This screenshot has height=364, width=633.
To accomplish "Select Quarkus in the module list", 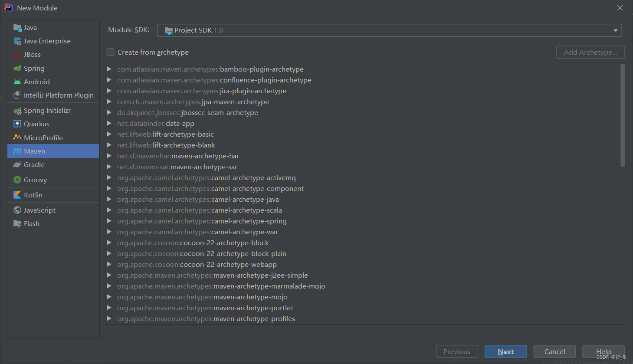I will [53, 124].
